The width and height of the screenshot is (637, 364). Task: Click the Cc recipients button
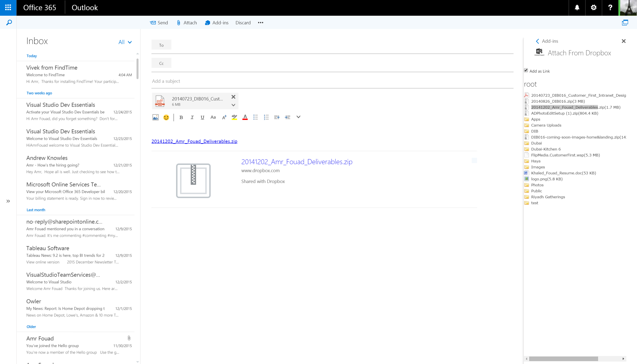pos(162,63)
